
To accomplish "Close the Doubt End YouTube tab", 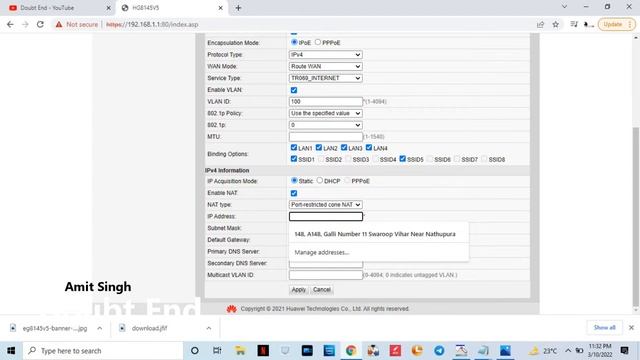I will pyautogui.click(x=109, y=8).
